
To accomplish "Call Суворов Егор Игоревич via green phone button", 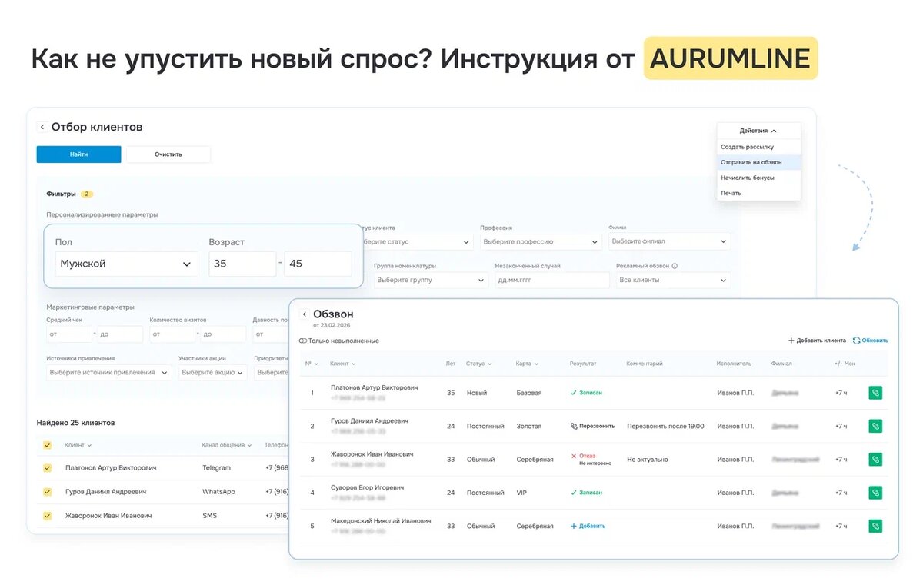I will [x=875, y=493].
